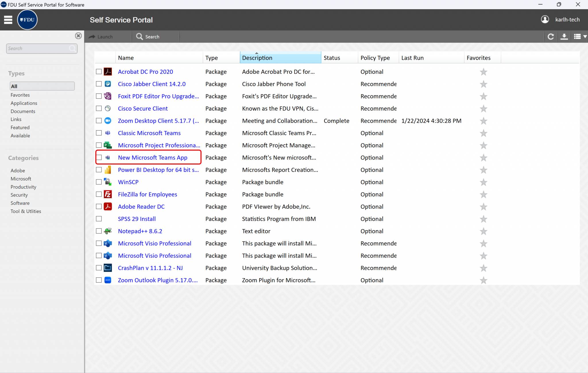This screenshot has height=373, width=588.
Task: Open the FileZilla for Employees link
Action: [x=147, y=195]
